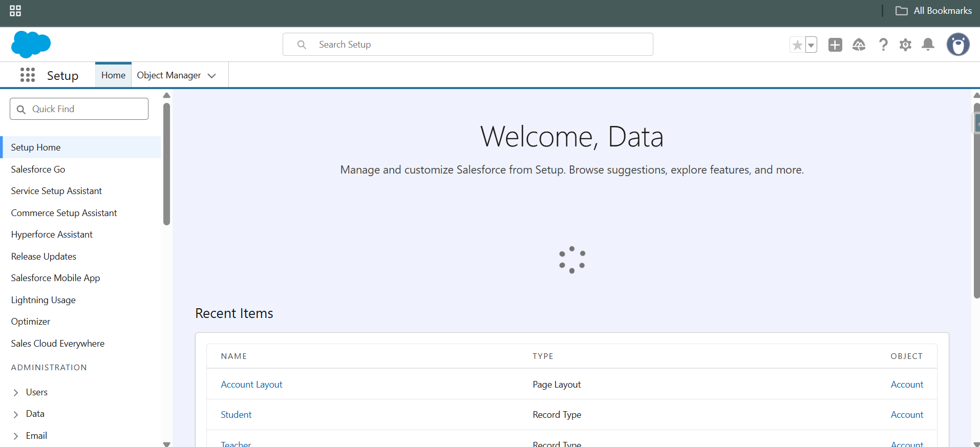Expand the Users section
Image resolution: width=980 pixels, height=447 pixels.
(x=16, y=392)
